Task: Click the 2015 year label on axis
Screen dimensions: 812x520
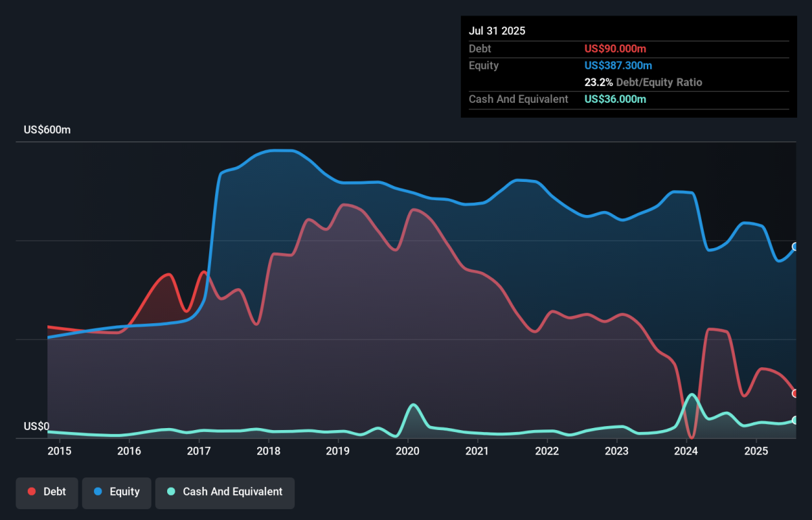Action: (60, 451)
